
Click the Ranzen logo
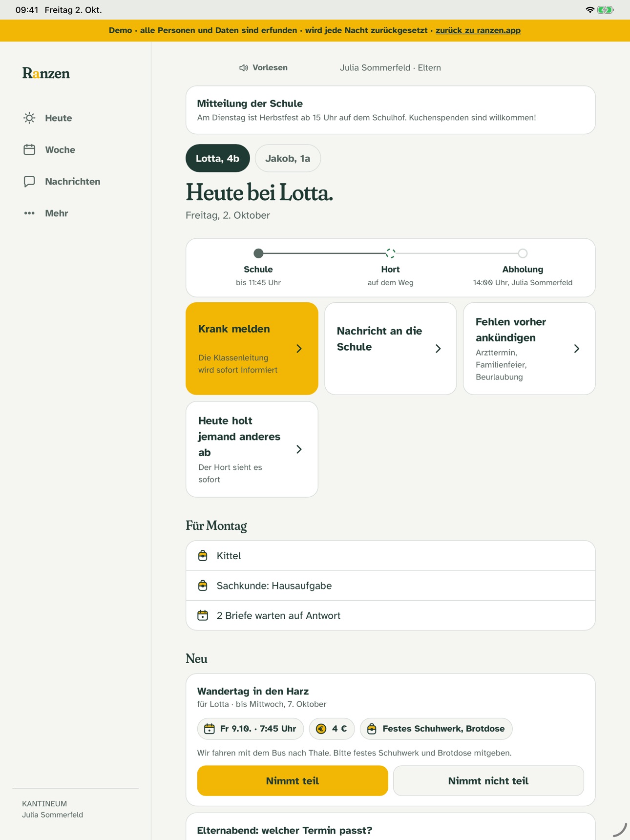coord(46,73)
